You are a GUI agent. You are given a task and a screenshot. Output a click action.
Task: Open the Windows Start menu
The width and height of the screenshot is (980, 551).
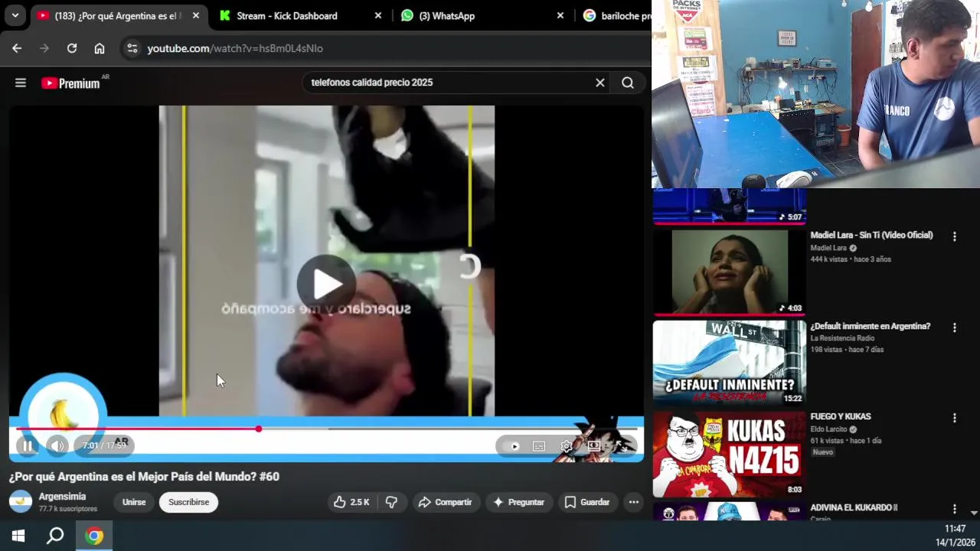[18, 536]
